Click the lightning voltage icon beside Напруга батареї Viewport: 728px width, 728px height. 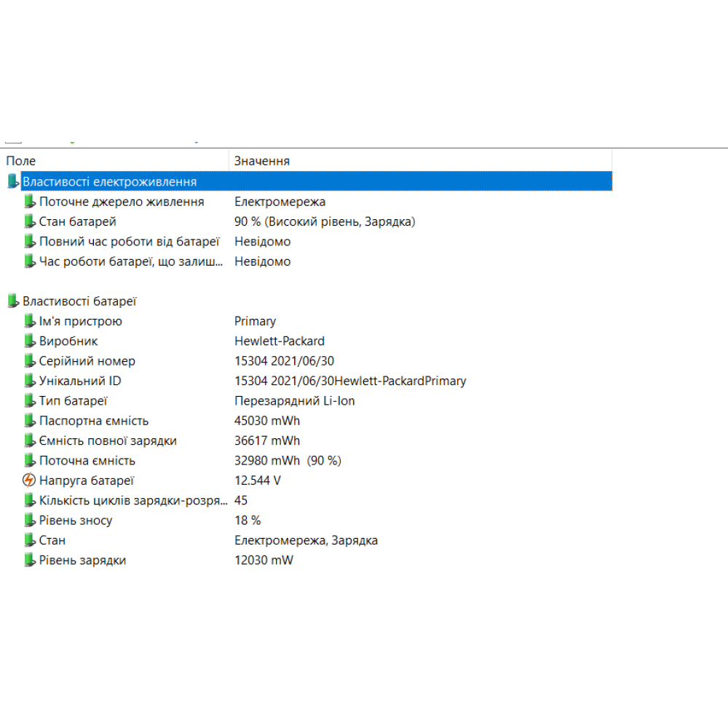click(x=29, y=480)
